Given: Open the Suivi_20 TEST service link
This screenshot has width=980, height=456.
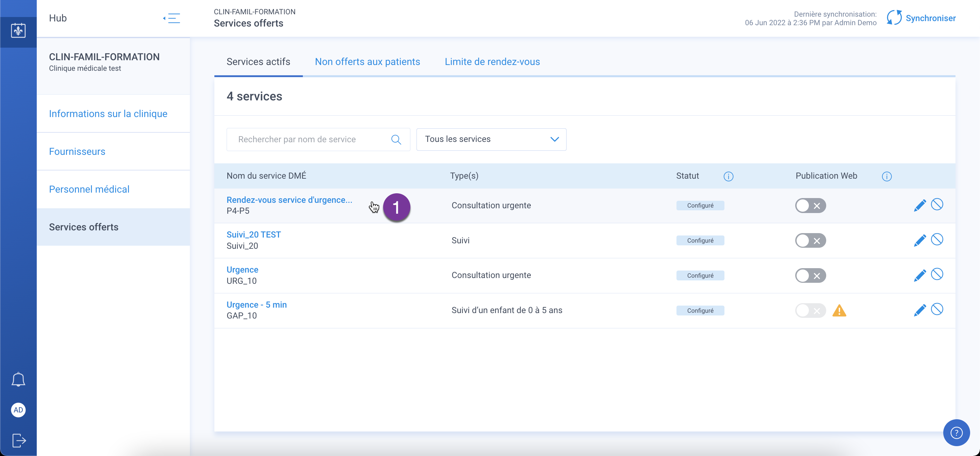Looking at the screenshot, I should tap(254, 235).
